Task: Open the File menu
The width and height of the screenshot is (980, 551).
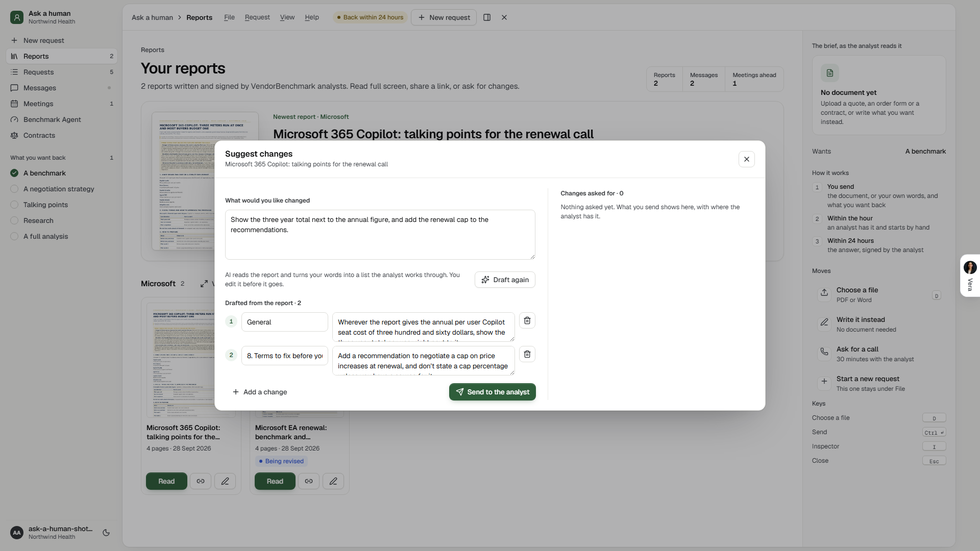Action: coord(230,17)
